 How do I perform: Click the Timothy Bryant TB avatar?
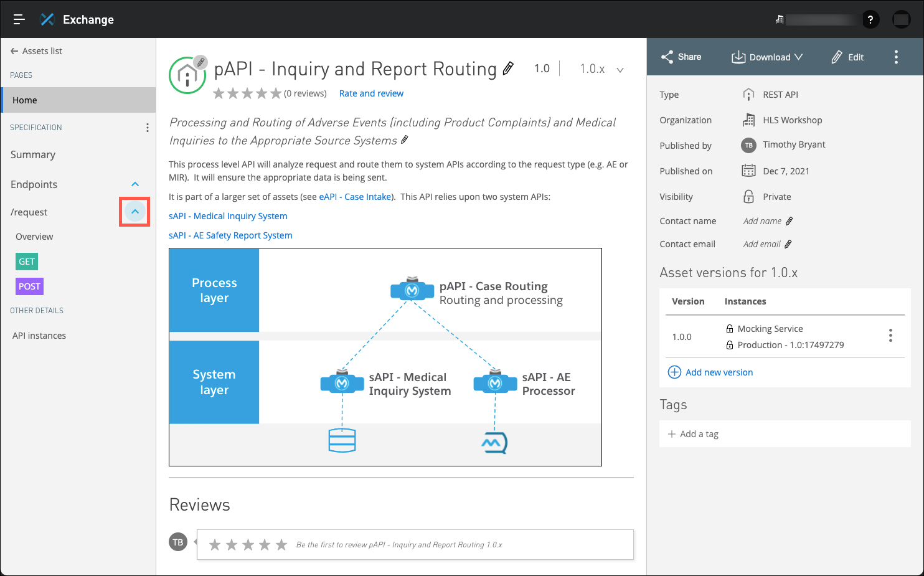pos(748,145)
